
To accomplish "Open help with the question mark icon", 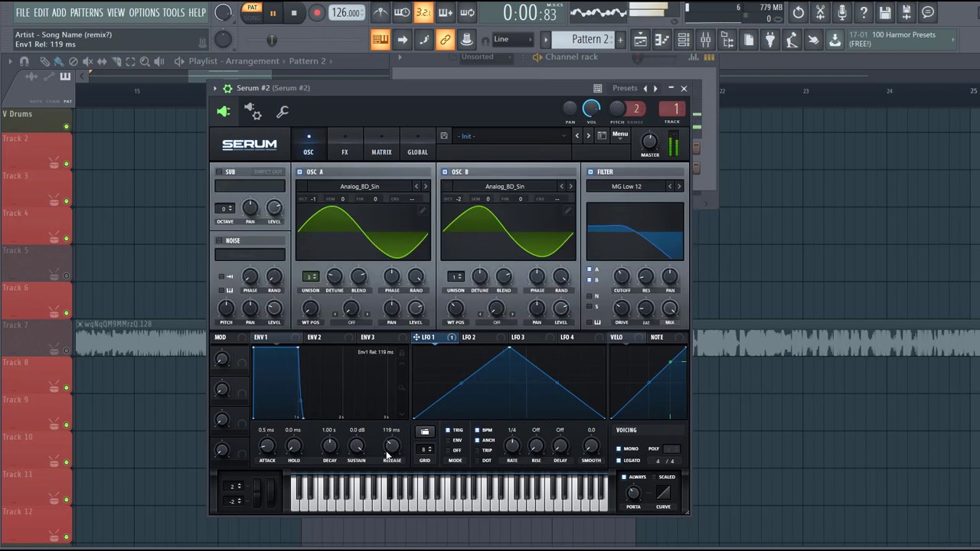I will coord(864,12).
